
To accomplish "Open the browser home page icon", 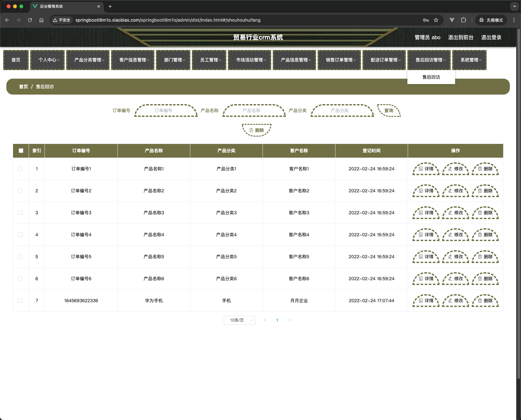I will tap(41, 20).
